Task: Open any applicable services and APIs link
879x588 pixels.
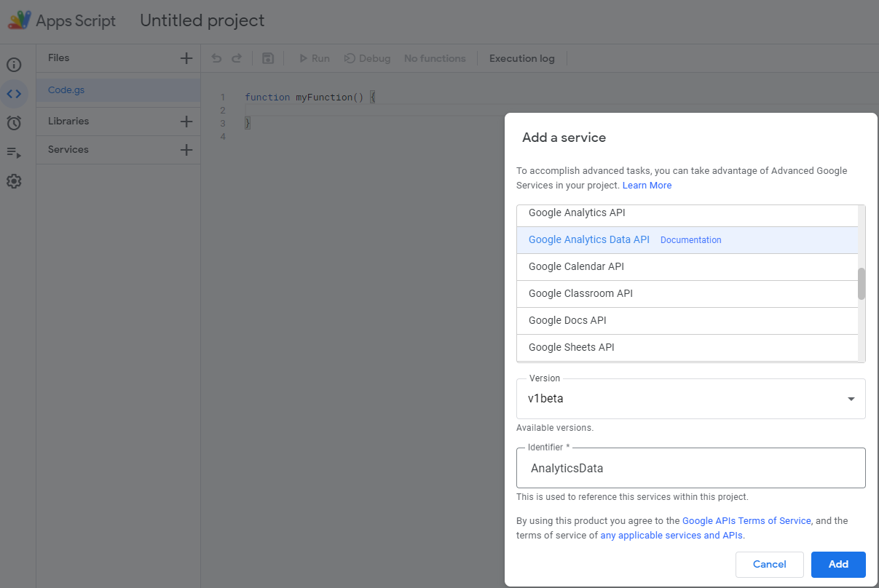Action: 671,536
